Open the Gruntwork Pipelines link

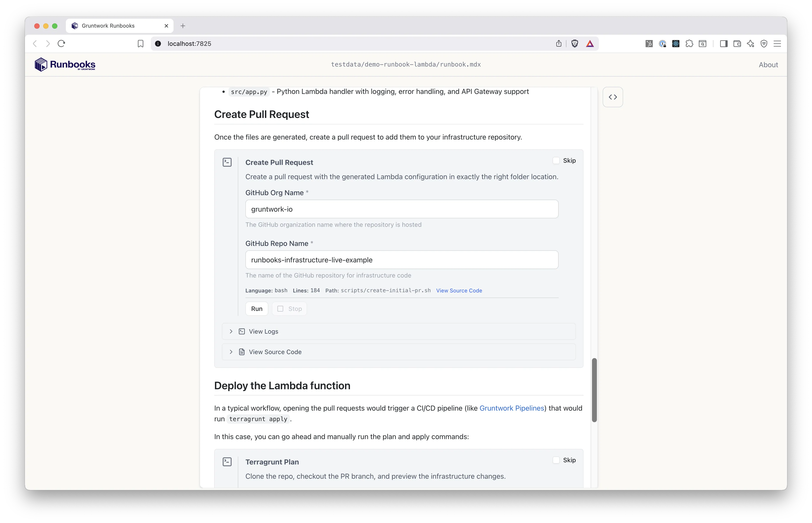(x=512, y=408)
